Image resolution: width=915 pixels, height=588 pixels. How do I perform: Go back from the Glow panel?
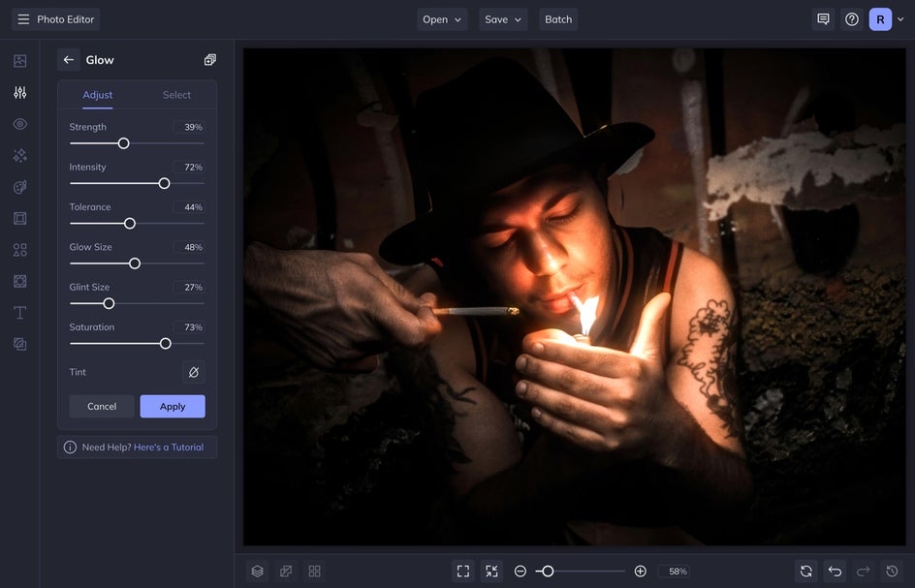click(69, 59)
